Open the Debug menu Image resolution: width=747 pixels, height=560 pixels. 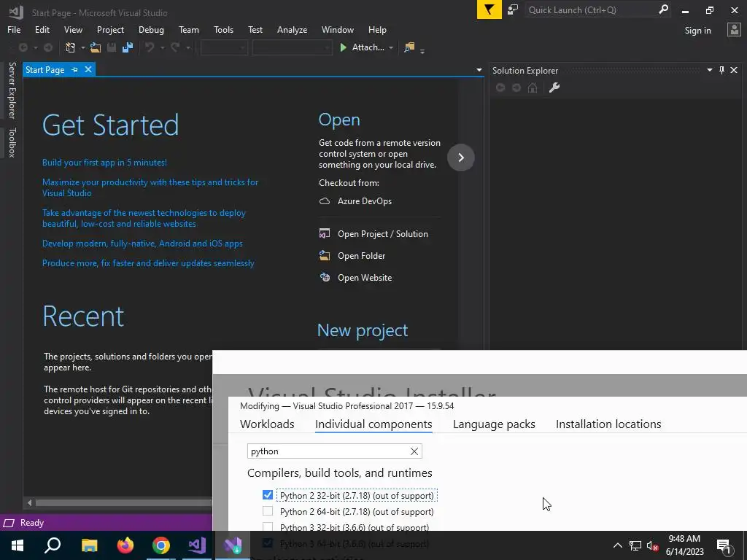tap(151, 29)
